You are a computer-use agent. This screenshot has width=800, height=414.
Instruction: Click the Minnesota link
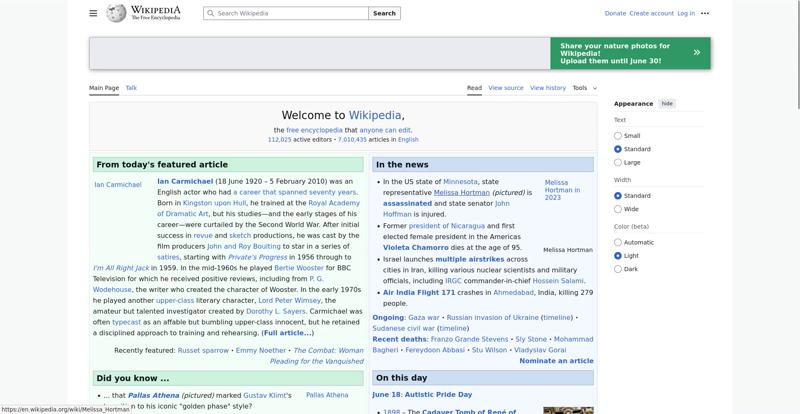tap(460, 181)
